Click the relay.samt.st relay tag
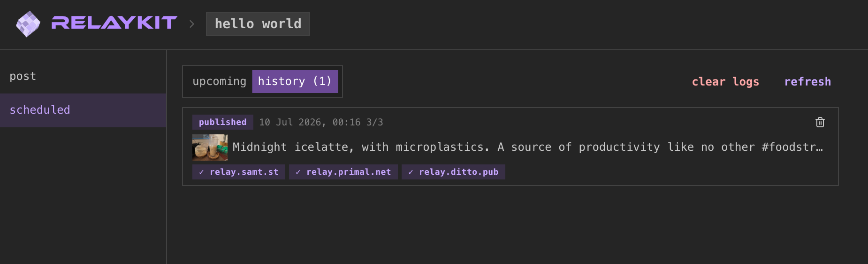 [239, 172]
